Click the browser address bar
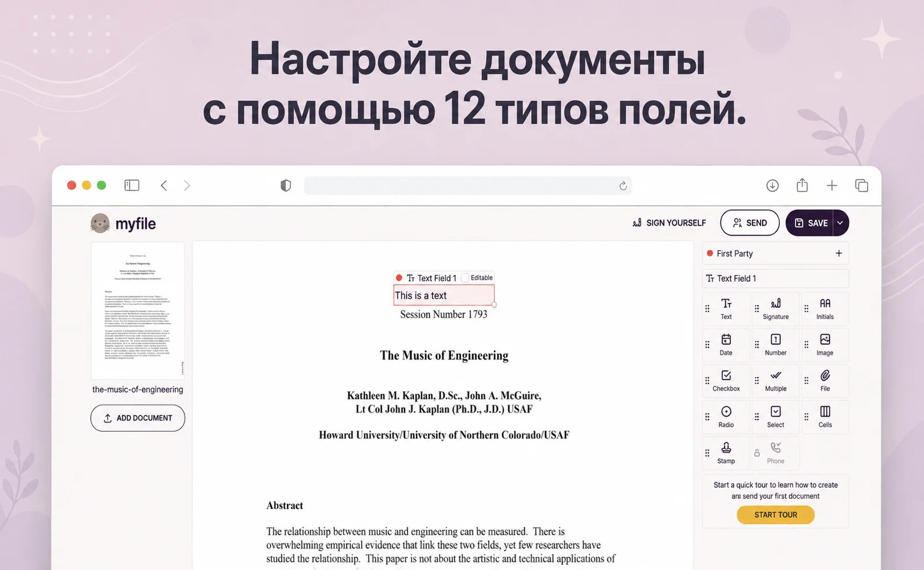 tap(467, 186)
